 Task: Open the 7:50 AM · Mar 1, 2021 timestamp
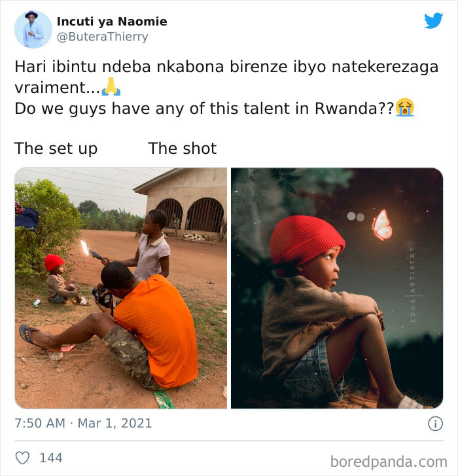(83, 423)
